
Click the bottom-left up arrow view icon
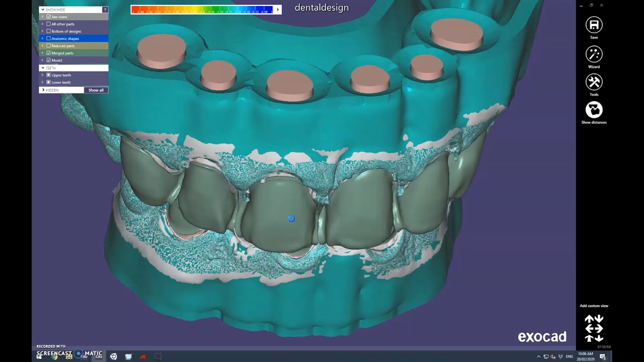coord(589,338)
